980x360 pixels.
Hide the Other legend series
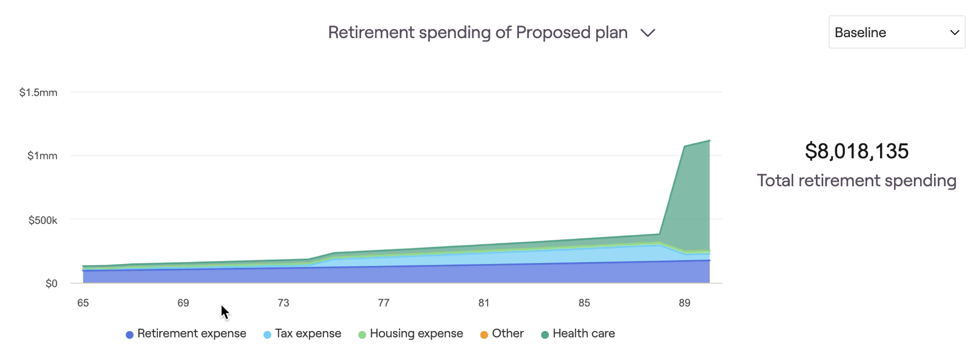502,334
